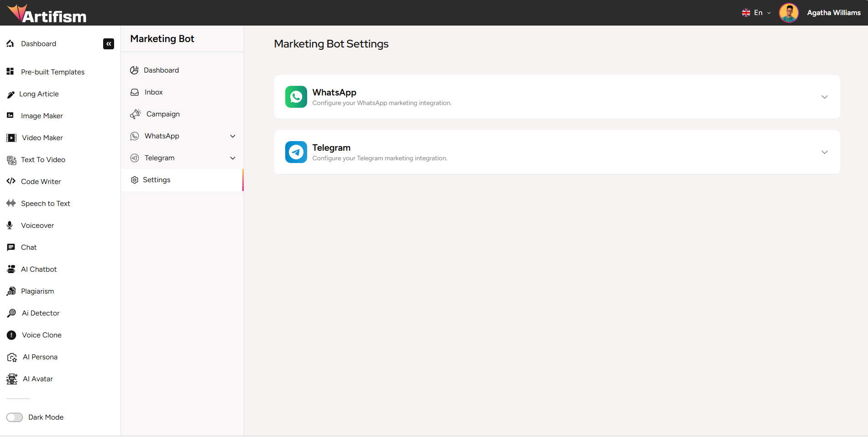Open the AI Chatbot feature
The width and height of the screenshot is (868, 437).
(x=39, y=269)
